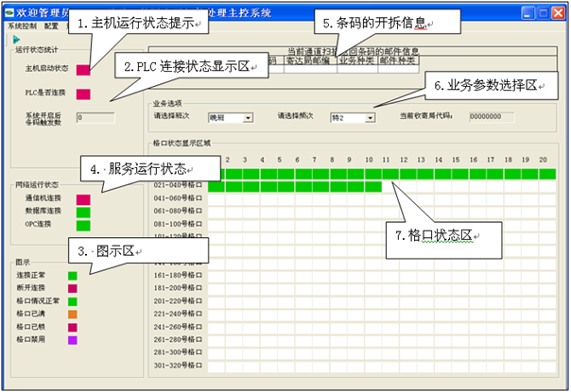Open the 请选择频次 dropdown showing 特2
The height and width of the screenshot is (392, 571).
(x=353, y=117)
